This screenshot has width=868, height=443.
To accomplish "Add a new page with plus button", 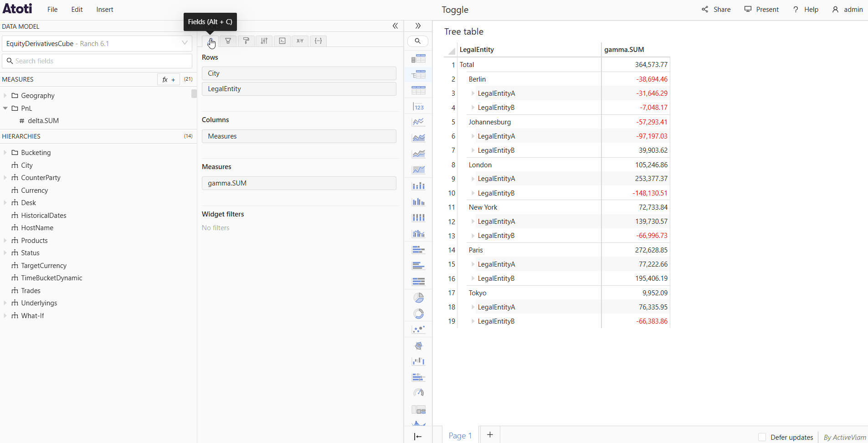I will click(490, 435).
